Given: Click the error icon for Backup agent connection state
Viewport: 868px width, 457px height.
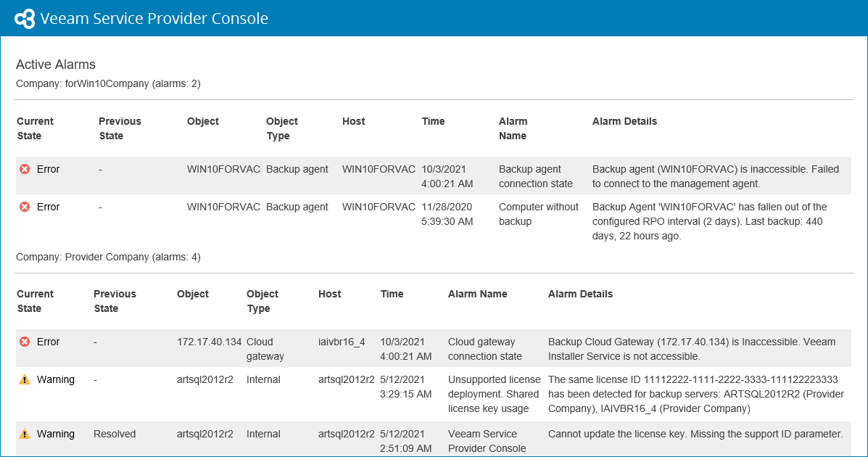Looking at the screenshot, I should point(25,169).
